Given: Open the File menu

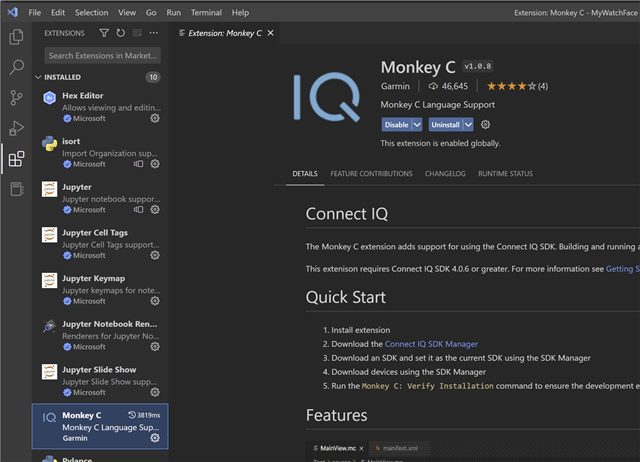Looking at the screenshot, I should coord(35,13).
